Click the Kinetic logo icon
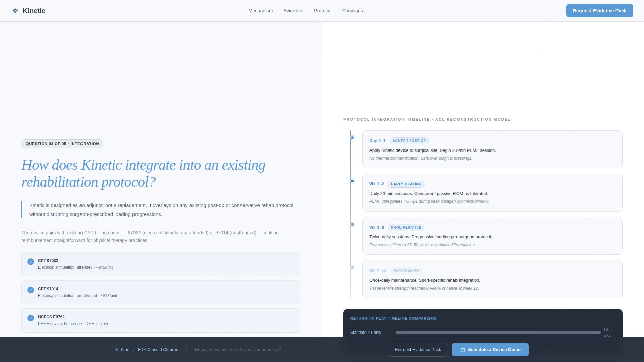 15,11
